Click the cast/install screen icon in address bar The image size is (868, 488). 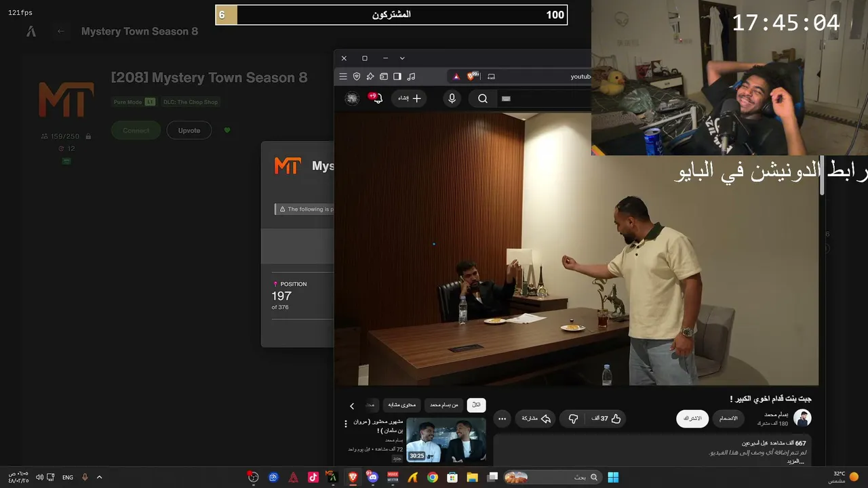point(492,77)
